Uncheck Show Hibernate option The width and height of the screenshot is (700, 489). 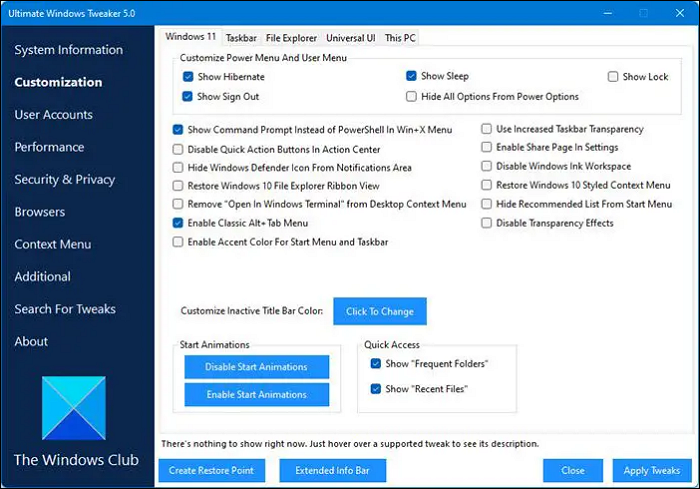[189, 77]
